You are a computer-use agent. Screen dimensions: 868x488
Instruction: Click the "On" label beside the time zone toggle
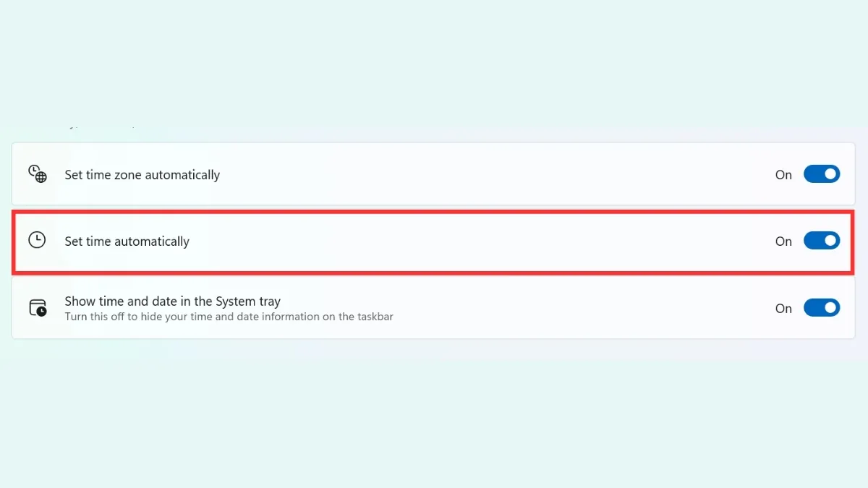click(783, 174)
